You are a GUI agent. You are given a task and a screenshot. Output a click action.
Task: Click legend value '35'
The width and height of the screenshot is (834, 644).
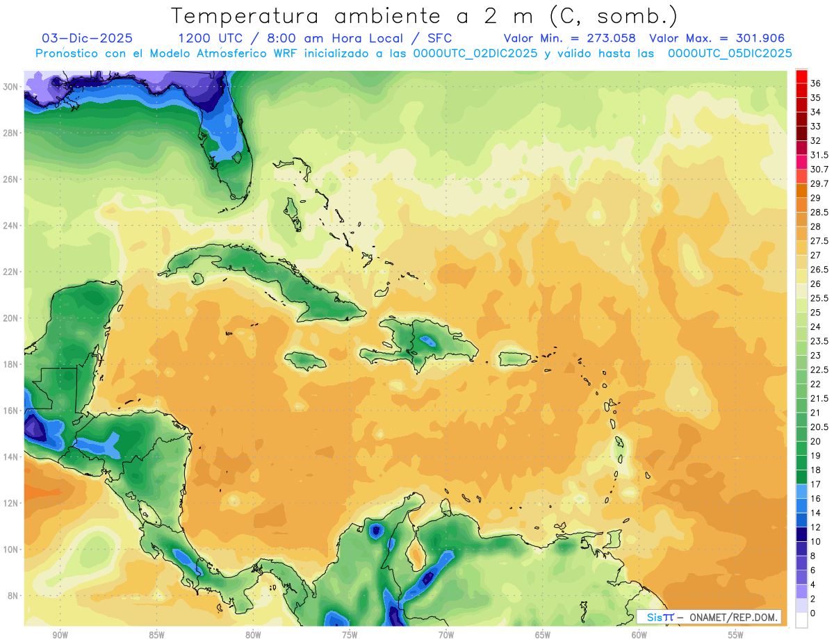pos(815,98)
